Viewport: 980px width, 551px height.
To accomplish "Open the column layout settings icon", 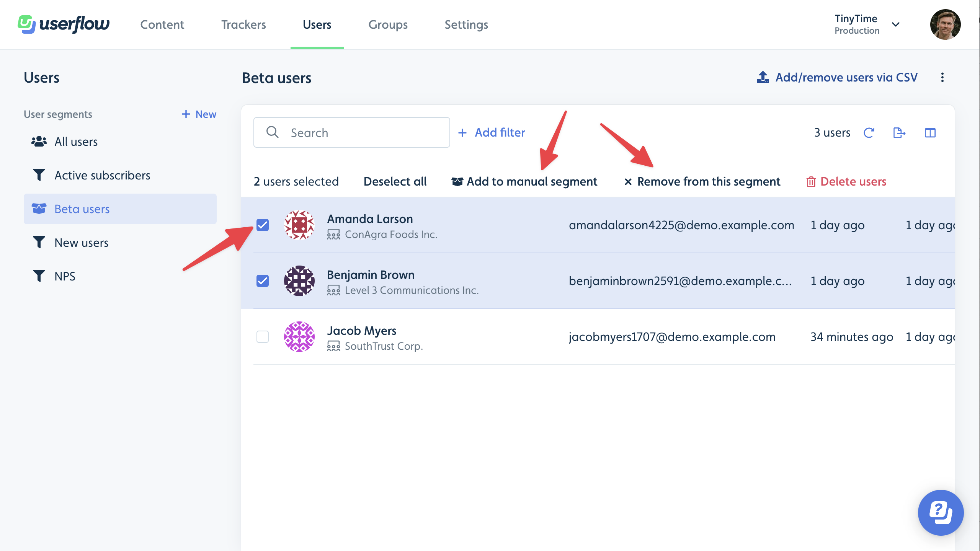I will [930, 133].
